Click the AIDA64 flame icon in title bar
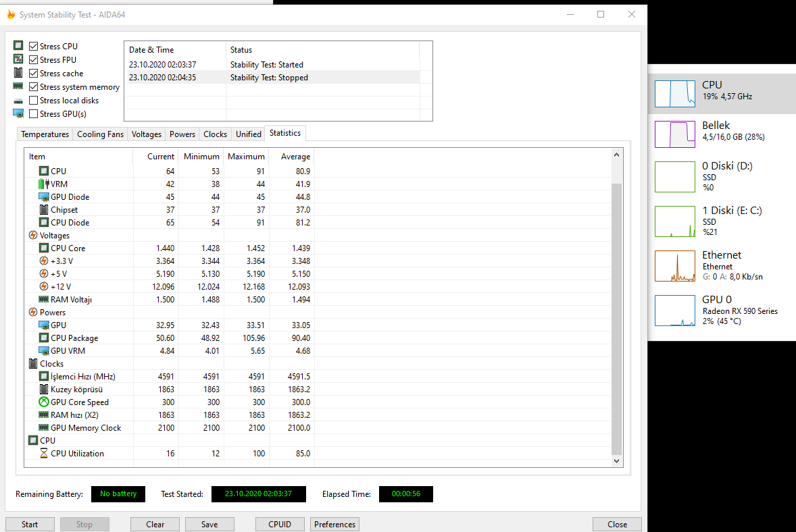This screenshot has height=532, width=796. point(11,14)
